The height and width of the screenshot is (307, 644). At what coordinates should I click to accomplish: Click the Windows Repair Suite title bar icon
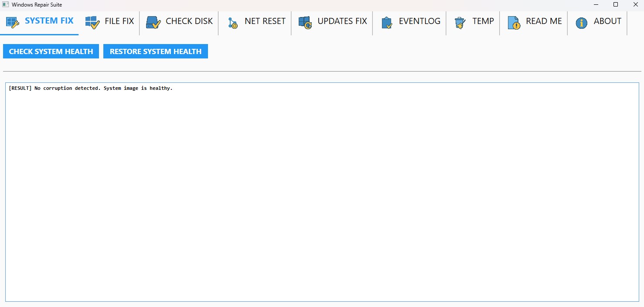pyautogui.click(x=6, y=4)
